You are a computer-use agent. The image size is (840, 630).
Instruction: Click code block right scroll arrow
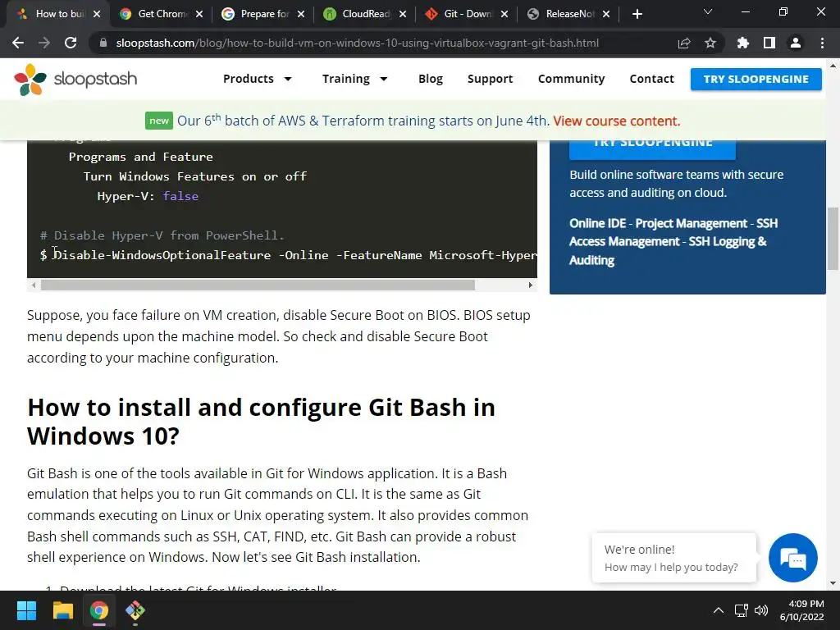coord(531,285)
